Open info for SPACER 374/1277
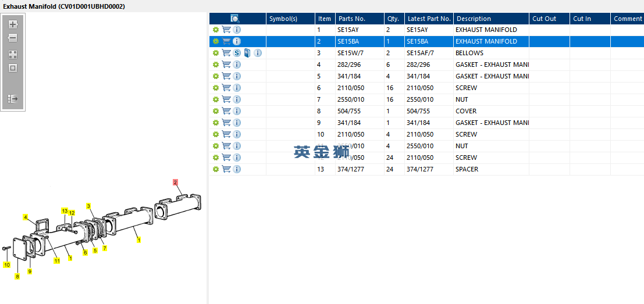This screenshot has width=644, height=304. [237, 169]
